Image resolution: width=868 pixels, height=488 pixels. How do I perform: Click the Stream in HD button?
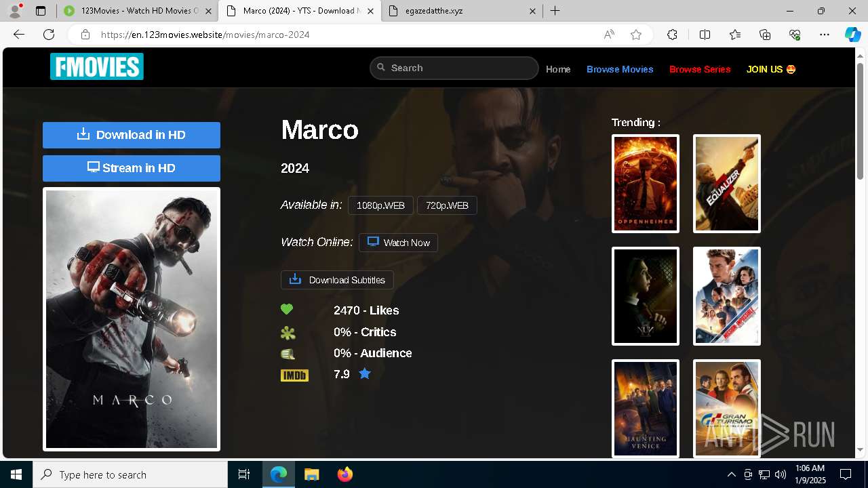[x=132, y=168]
